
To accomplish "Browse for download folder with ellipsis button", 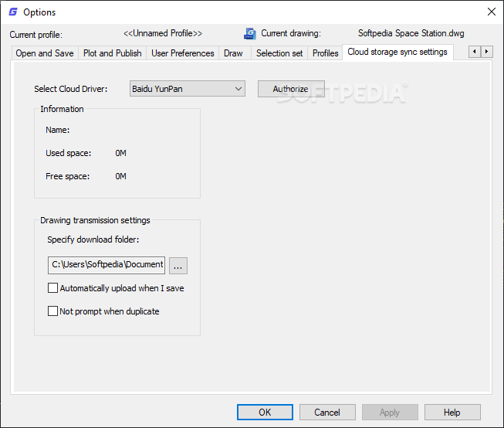I will [x=178, y=266].
